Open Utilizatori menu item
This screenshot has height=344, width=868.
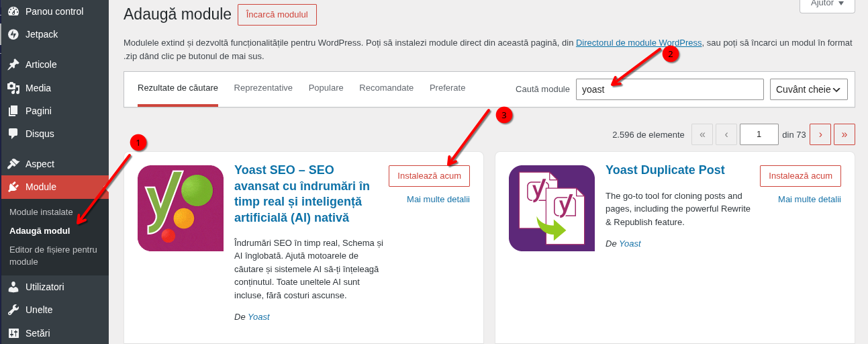[x=54, y=287]
